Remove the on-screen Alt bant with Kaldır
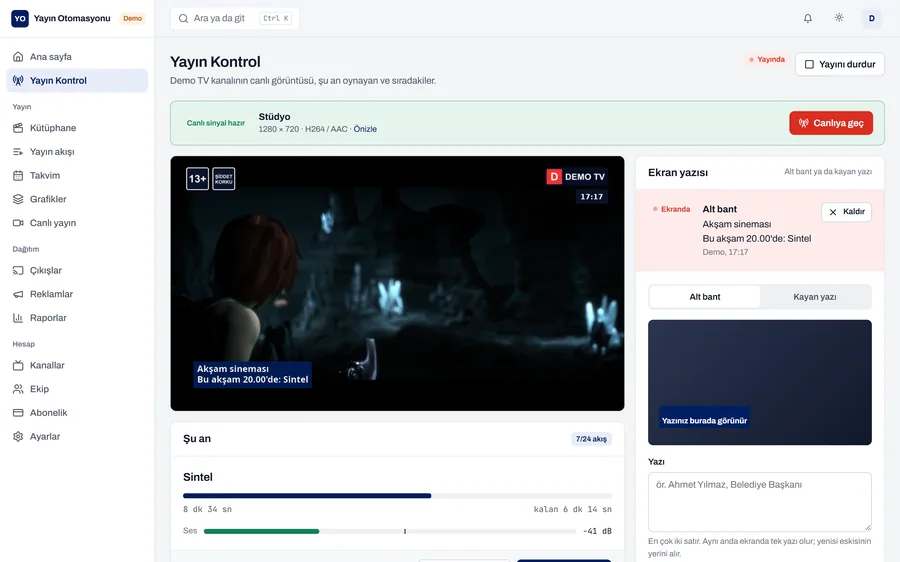The image size is (900, 562). point(847,212)
